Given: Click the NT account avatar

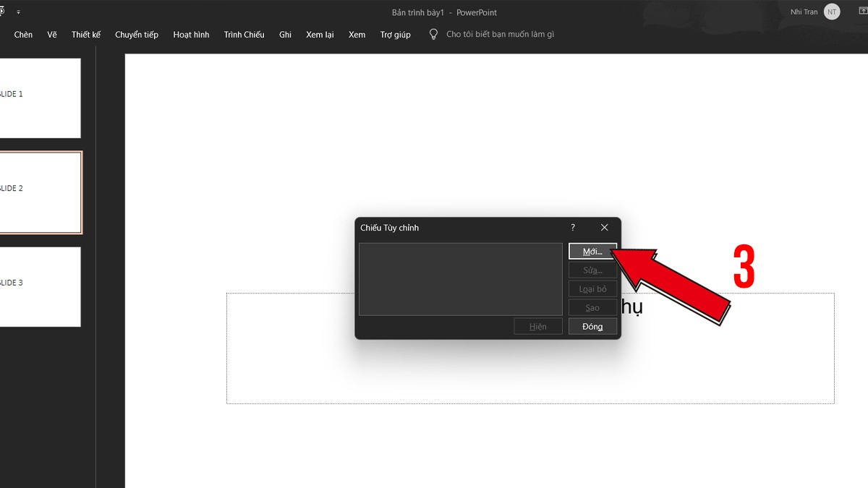Looking at the screenshot, I should pos(832,12).
